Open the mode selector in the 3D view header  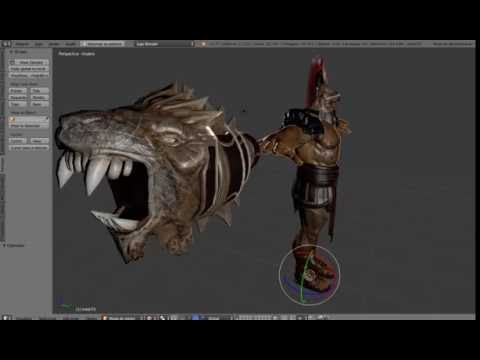click(x=122, y=318)
